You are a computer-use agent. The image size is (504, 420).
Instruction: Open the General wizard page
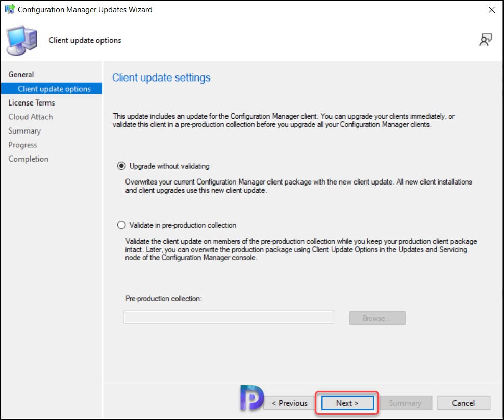coord(21,74)
